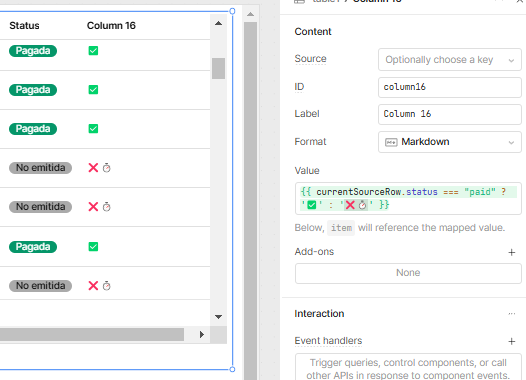Open the Source key dropdown
Screen dimensions: 526x380
pyautogui.click(x=450, y=59)
